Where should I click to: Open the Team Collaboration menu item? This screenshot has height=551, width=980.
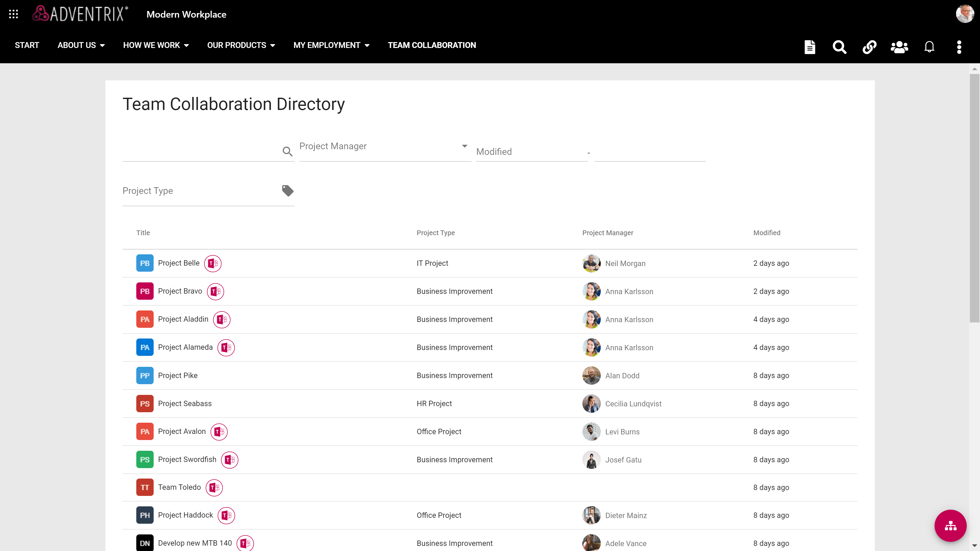coord(432,45)
